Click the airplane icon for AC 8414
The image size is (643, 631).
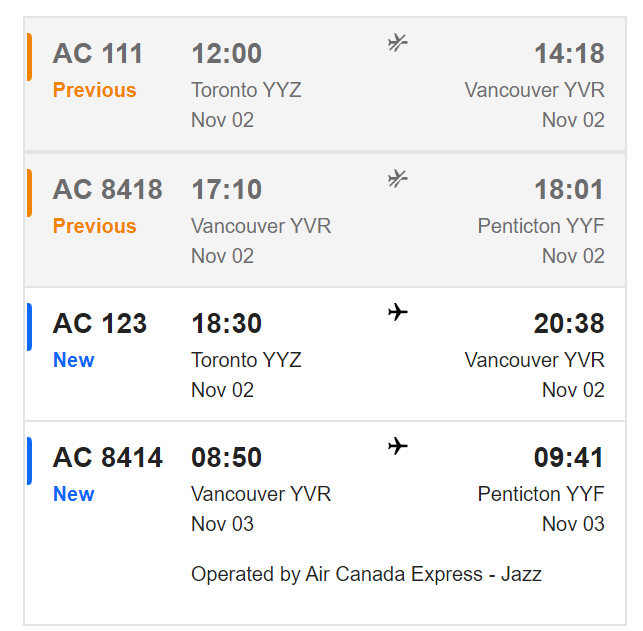398,446
